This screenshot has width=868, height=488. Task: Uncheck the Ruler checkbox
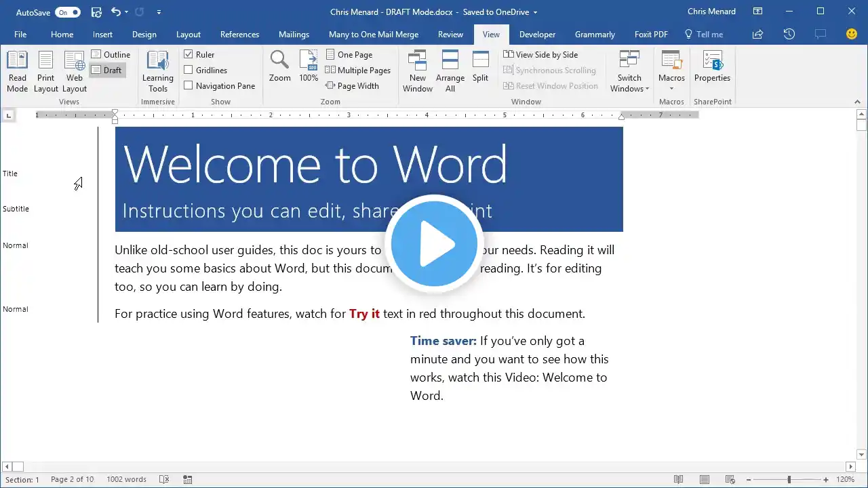[189, 55]
